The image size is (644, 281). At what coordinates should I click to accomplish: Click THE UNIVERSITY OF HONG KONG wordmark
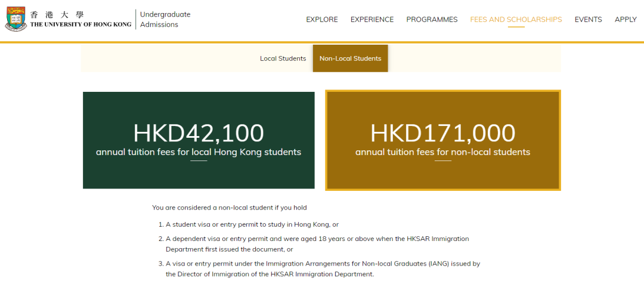[x=81, y=24]
